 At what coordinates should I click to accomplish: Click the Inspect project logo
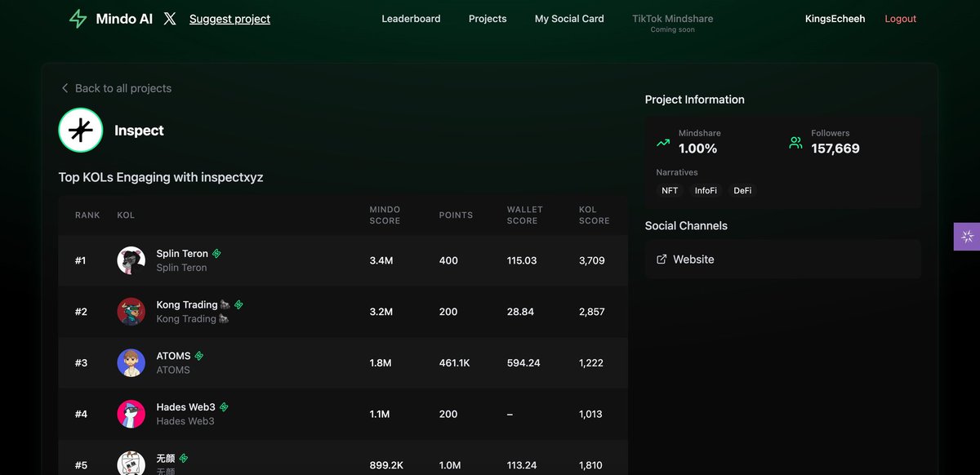[81, 131]
